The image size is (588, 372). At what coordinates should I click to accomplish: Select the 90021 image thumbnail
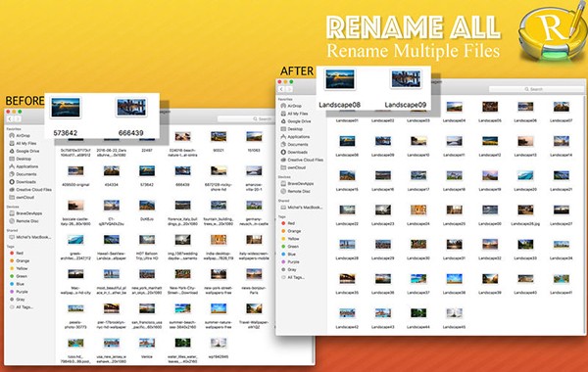[x=219, y=137]
